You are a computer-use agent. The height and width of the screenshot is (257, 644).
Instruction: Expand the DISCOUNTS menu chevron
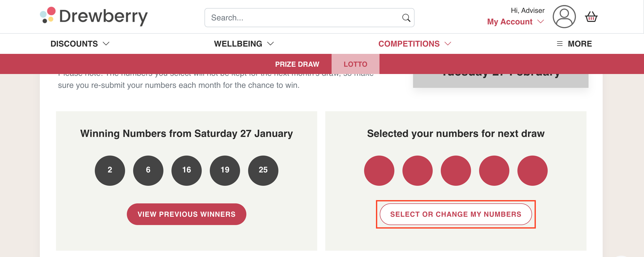pos(106,44)
